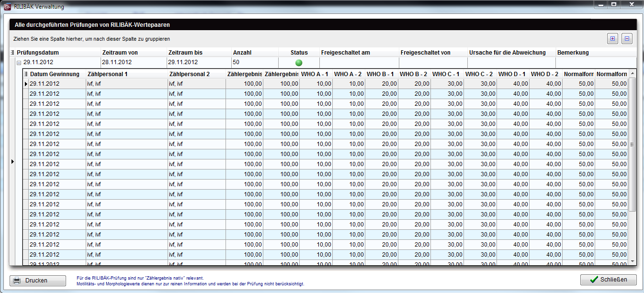The width and height of the screenshot is (644, 293).
Task: Click the WHO D - 1 column header
Action: pyautogui.click(x=513, y=74)
